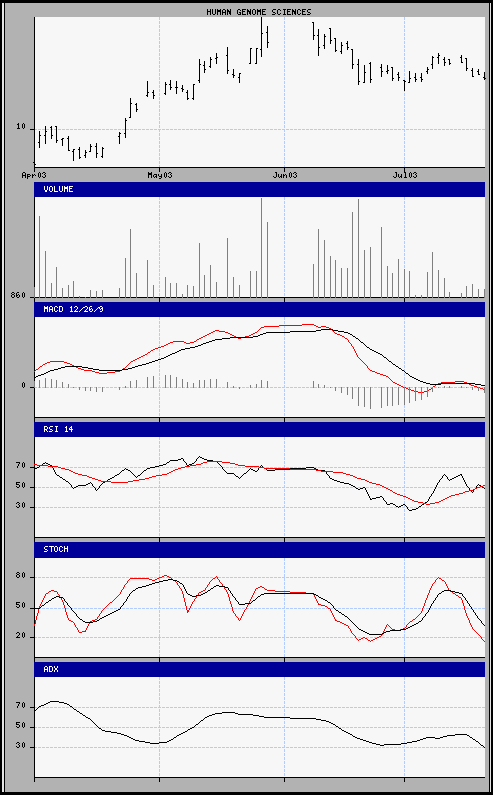The image size is (493, 795).
Task: Click the Jul03 date axis label
Action: 405,175
